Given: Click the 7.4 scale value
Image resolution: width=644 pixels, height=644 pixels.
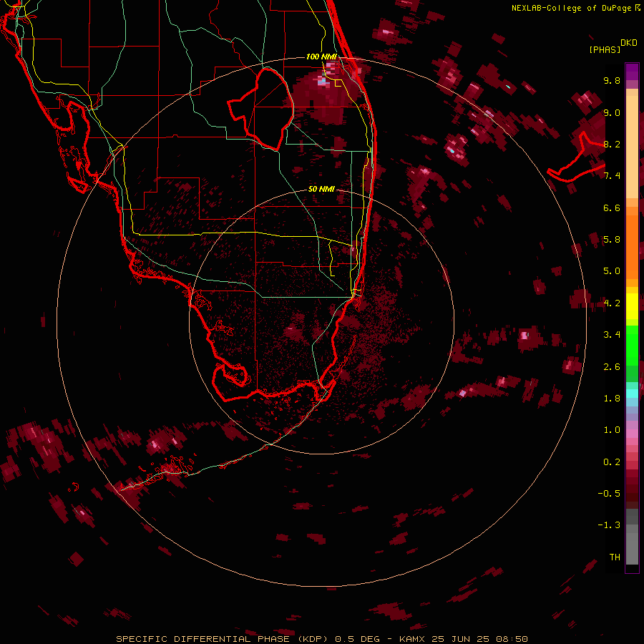Looking at the screenshot, I should (612, 176).
